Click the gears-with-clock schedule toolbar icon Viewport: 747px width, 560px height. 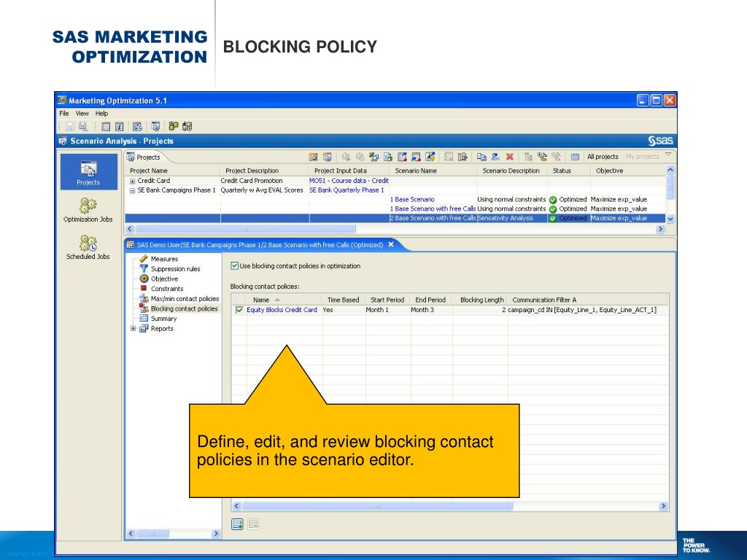tap(187, 126)
